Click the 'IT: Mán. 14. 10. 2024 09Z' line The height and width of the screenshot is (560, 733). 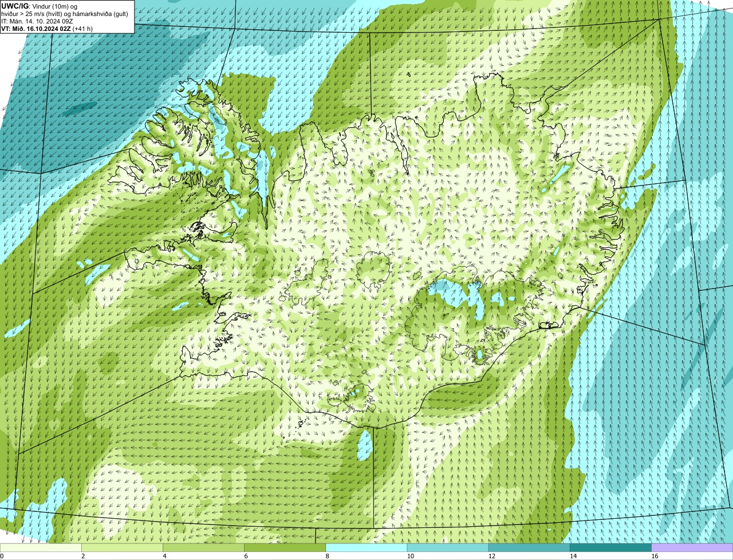pyautogui.click(x=37, y=21)
